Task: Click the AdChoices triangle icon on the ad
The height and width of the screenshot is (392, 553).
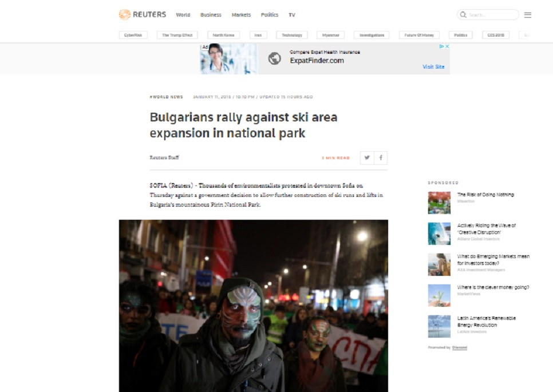Action: click(x=441, y=46)
